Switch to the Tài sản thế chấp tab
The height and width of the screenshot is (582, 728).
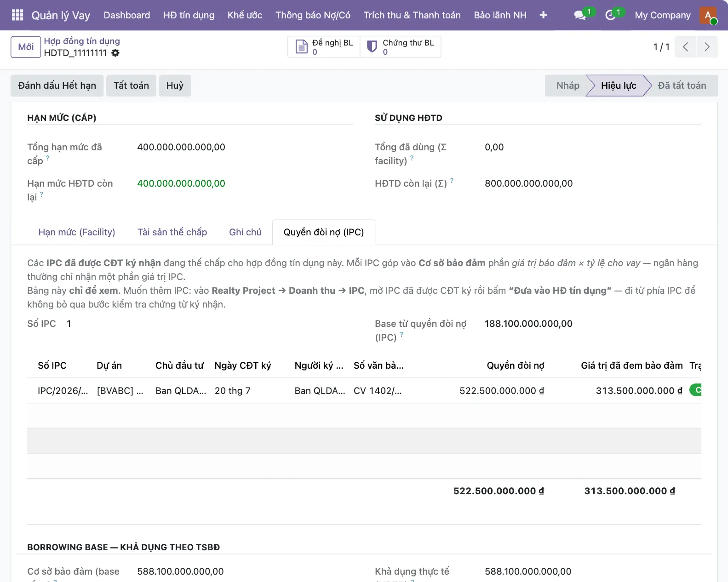[172, 232]
